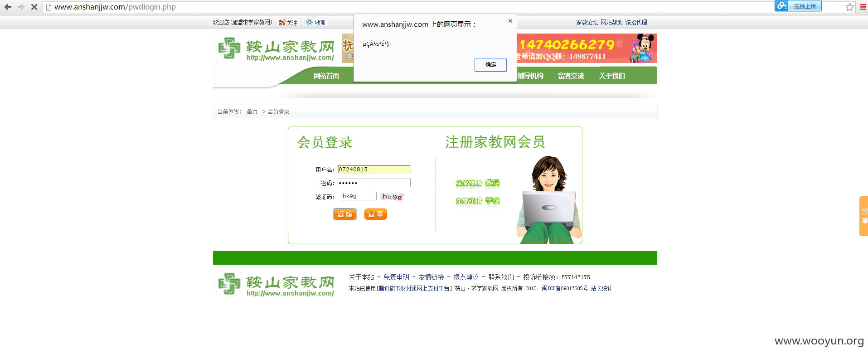The image size is (868, 354).
Task: Click the orange 重录 reset button
Action: pyautogui.click(x=376, y=214)
